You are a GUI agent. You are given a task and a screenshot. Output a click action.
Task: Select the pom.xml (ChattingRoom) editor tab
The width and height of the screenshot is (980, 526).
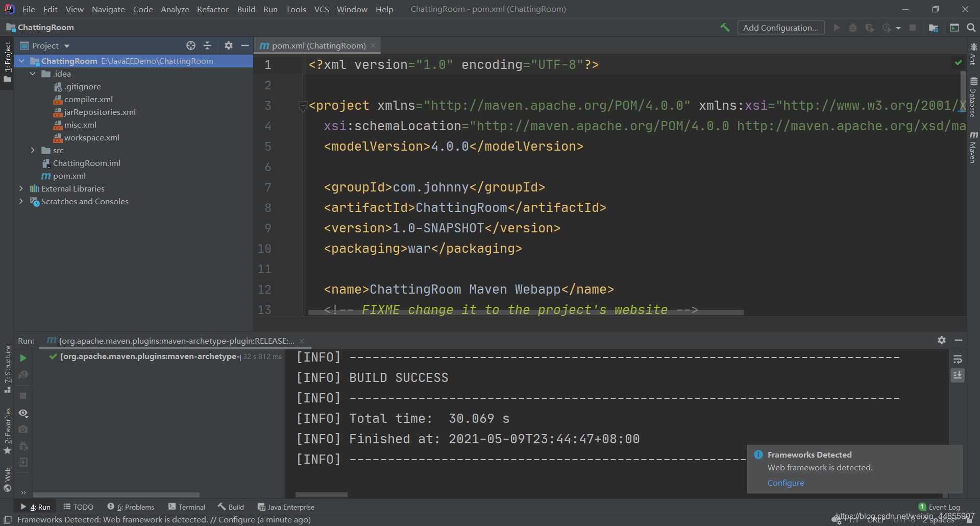[318, 45]
